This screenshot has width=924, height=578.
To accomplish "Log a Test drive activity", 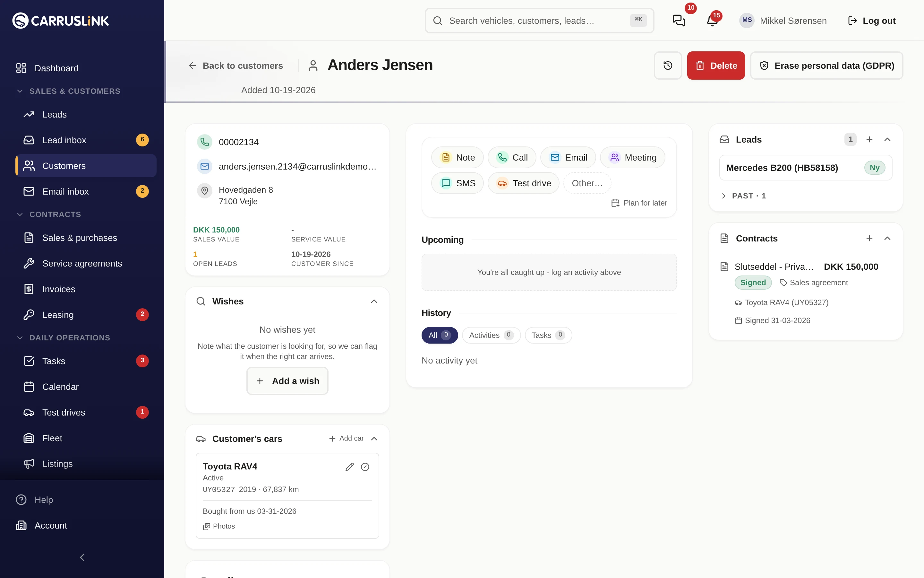I will (524, 183).
